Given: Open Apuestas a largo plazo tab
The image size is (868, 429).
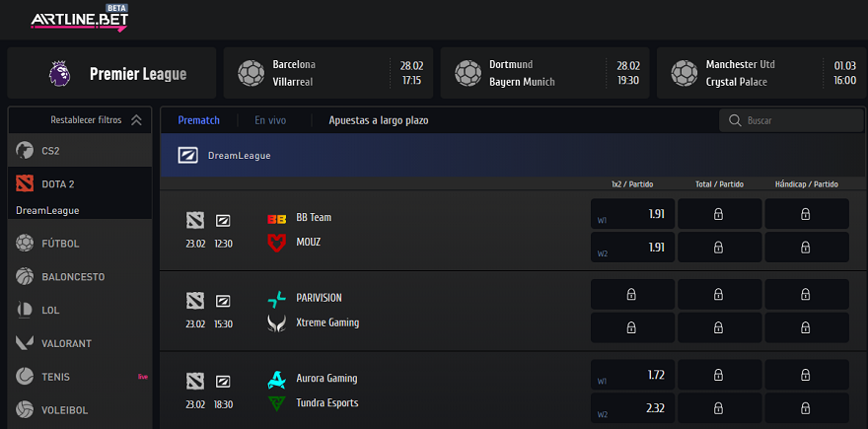Looking at the screenshot, I should click(x=379, y=120).
